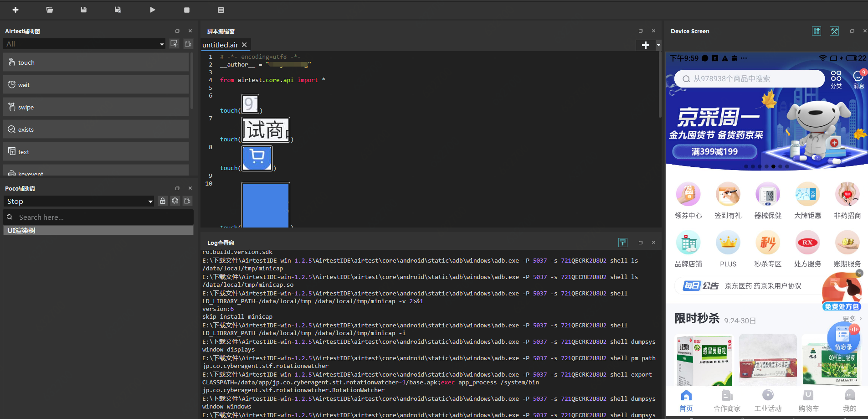Open the report viewer icon in toolbar
This screenshot has height=419, width=868.
coord(221,10)
